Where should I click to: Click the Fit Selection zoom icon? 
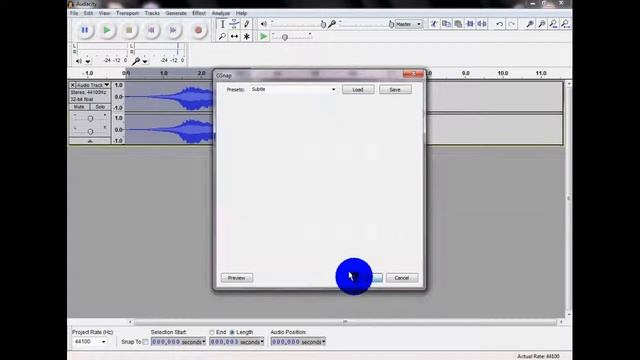(x=553, y=24)
